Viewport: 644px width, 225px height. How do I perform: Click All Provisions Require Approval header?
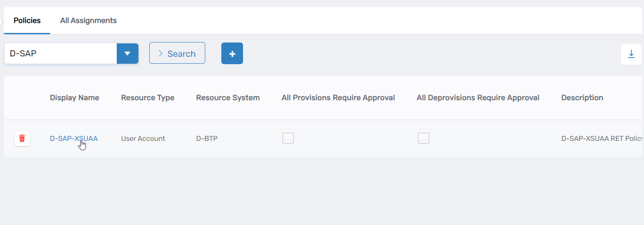coord(338,98)
